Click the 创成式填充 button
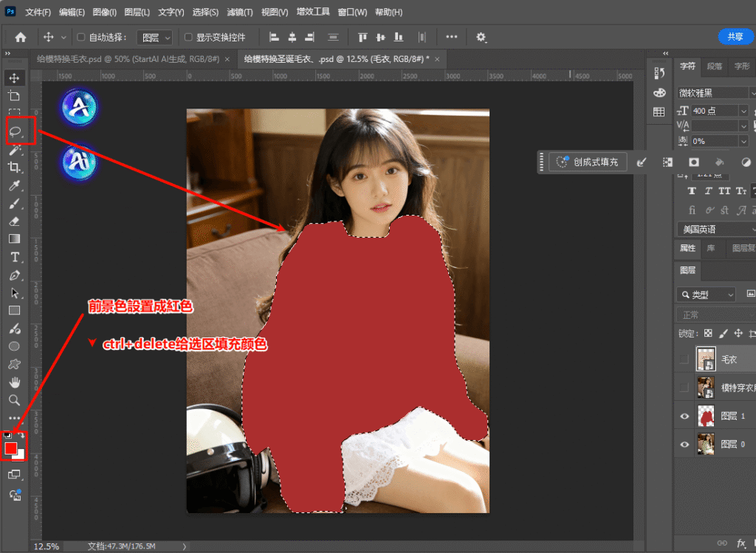The width and height of the screenshot is (756, 553). (588, 162)
